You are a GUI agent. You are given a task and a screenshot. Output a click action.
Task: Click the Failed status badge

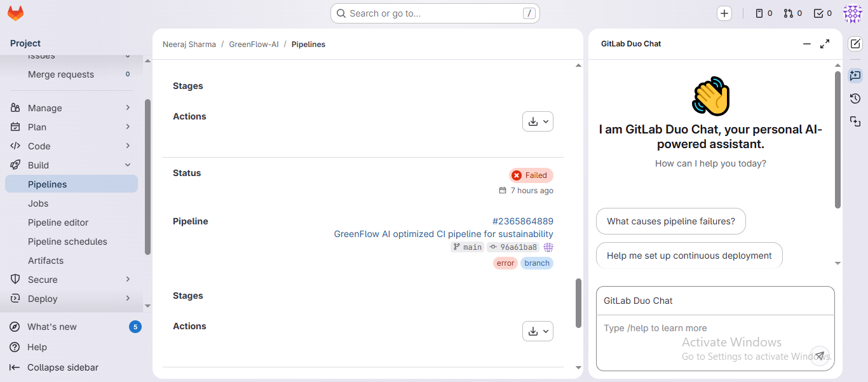click(531, 175)
